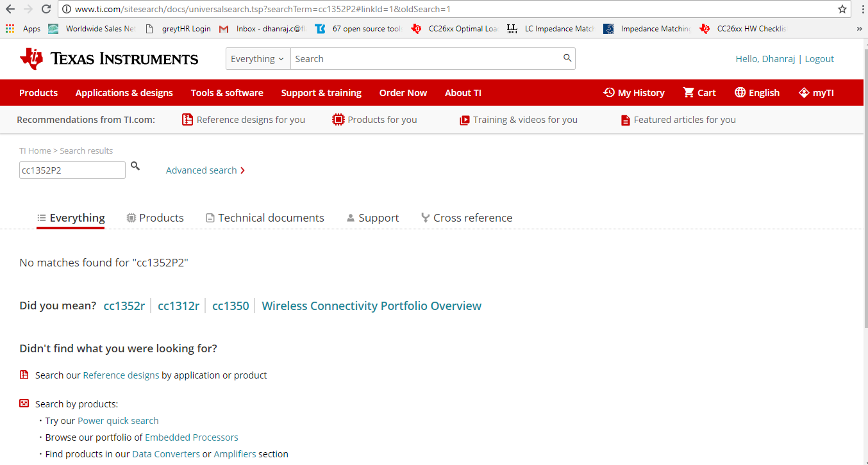Open Training & videos for you
The height and width of the screenshot is (465, 868).
tap(519, 120)
